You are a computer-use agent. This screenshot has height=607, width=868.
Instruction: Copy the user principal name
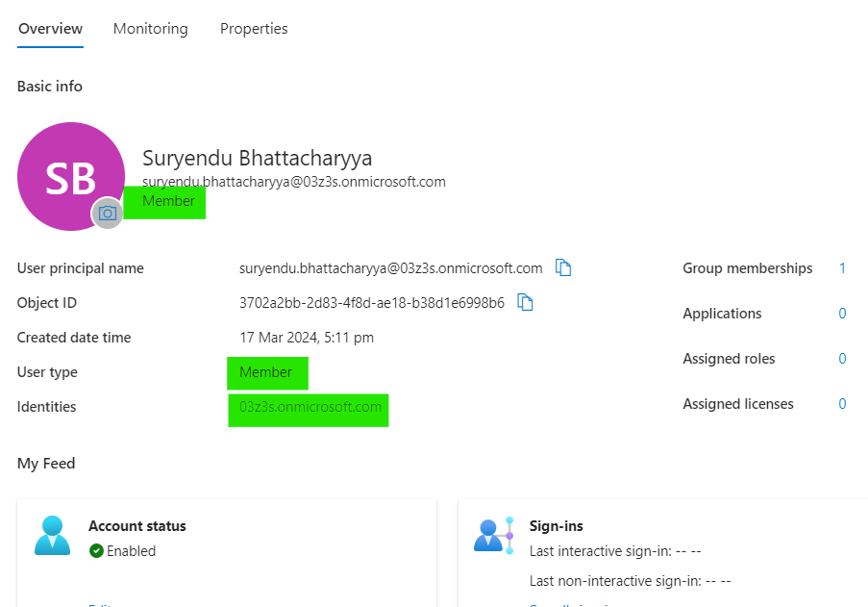(x=563, y=267)
